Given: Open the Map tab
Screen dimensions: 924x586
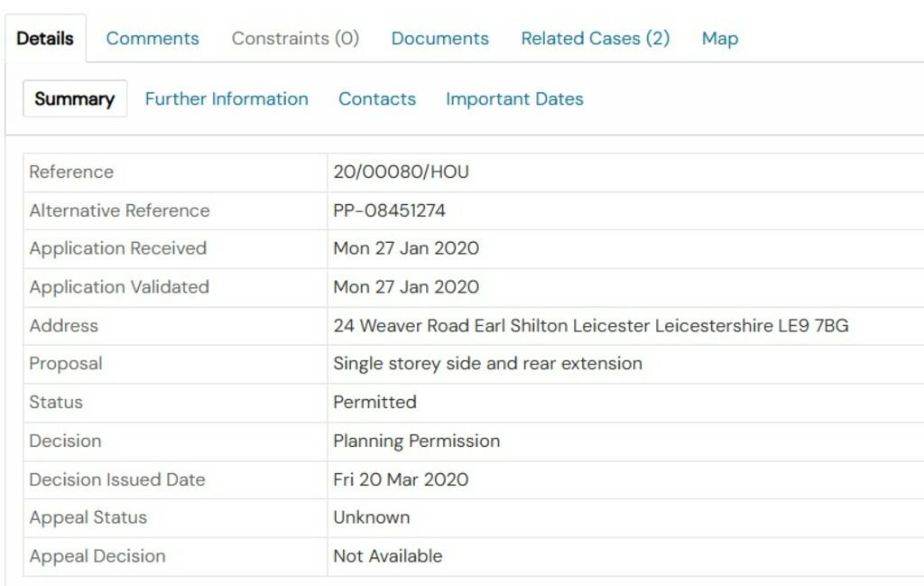Looking at the screenshot, I should tap(719, 39).
